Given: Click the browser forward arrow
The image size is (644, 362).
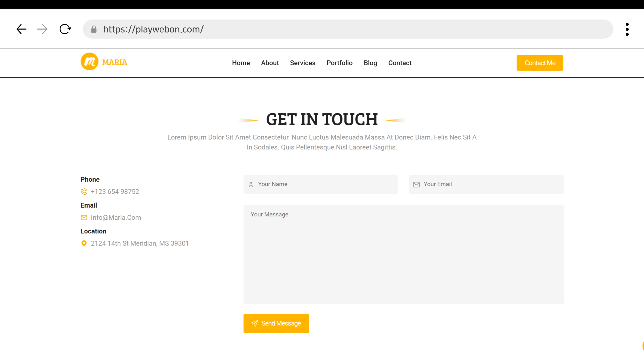Looking at the screenshot, I should coord(42,29).
